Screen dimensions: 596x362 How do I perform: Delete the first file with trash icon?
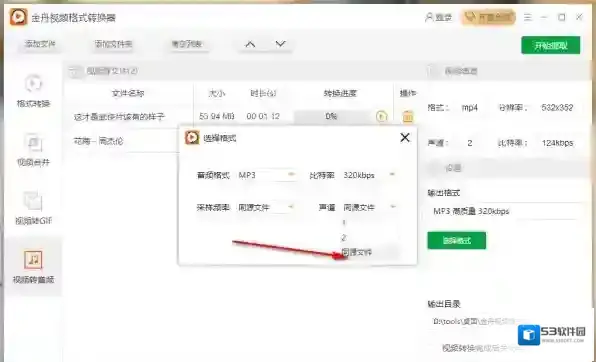tap(408, 116)
